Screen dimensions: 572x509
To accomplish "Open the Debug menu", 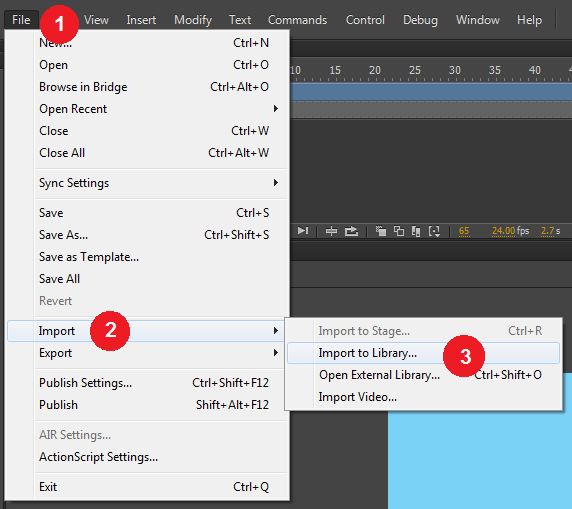I will tap(420, 20).
